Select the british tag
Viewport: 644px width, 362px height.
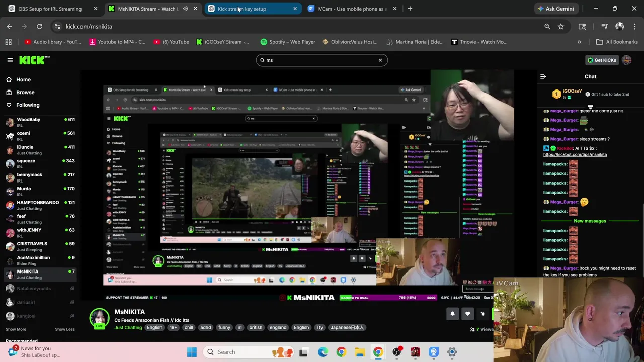[256, 328]
